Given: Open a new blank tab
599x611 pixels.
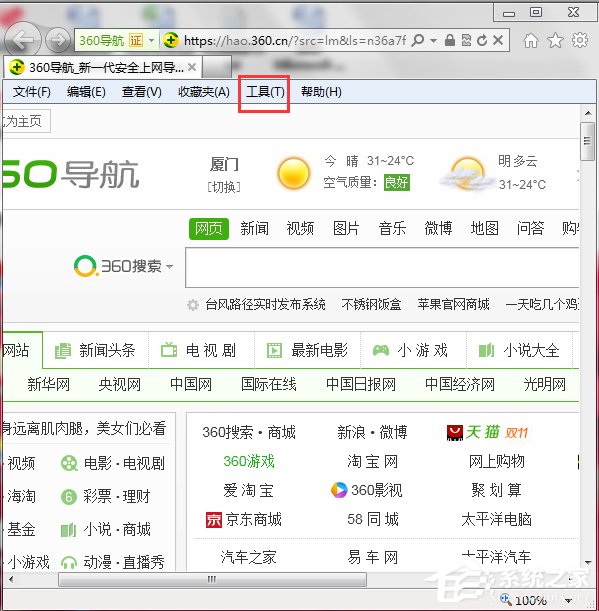Looking at the screenshot, I should tap(217, 67).
